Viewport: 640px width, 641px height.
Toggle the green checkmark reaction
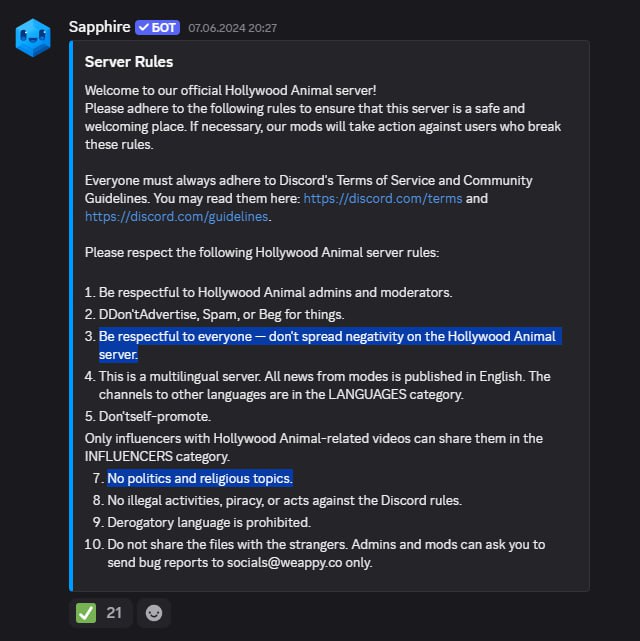tap(99, 612)
